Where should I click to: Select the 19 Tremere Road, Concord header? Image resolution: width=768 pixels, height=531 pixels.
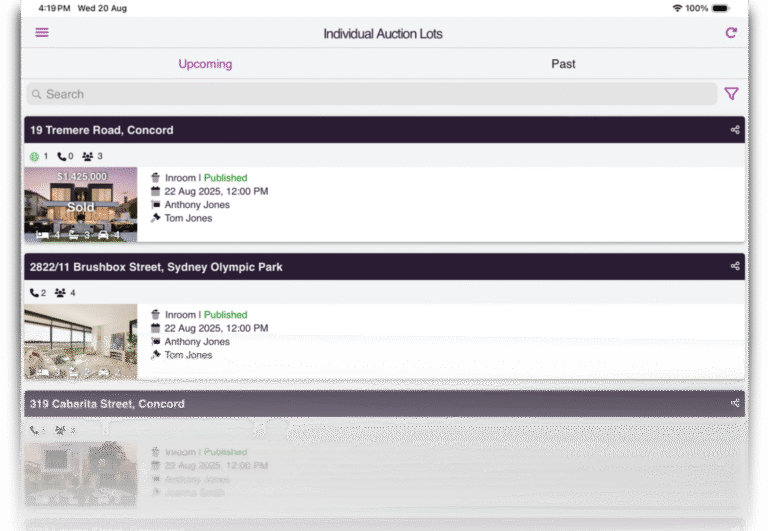(x=102, y=130)
